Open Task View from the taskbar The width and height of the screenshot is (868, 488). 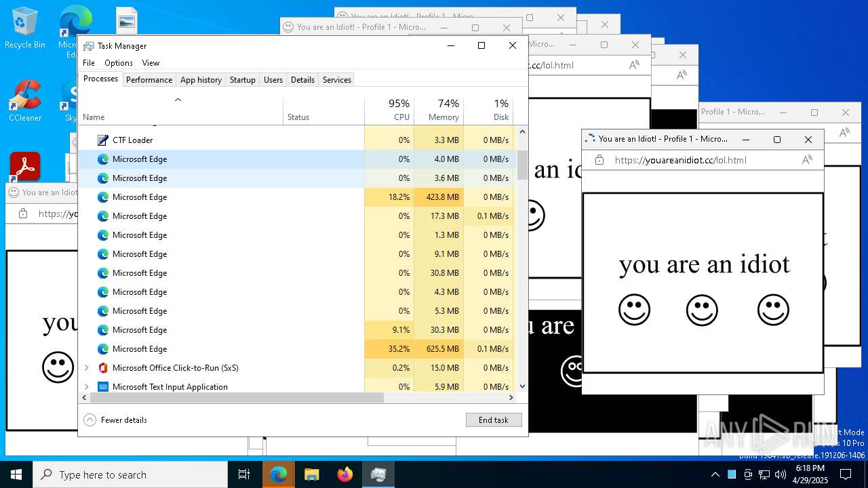pos(244,474)
